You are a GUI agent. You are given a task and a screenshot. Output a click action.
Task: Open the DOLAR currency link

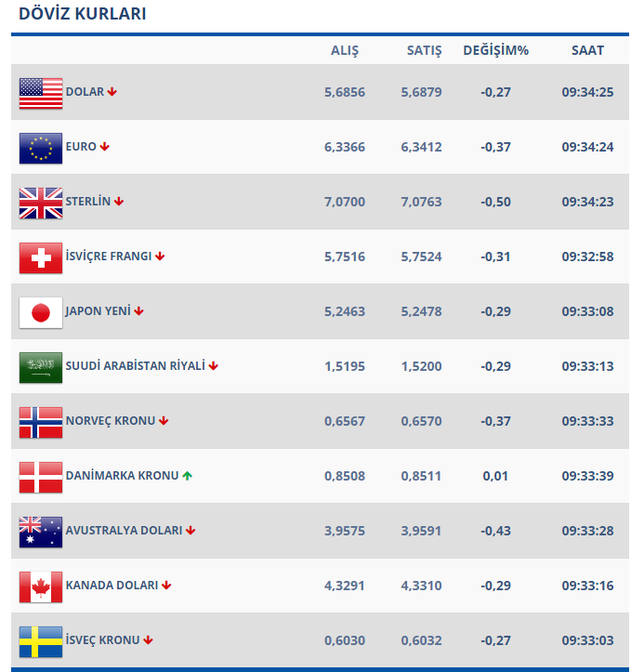[85, 92]
